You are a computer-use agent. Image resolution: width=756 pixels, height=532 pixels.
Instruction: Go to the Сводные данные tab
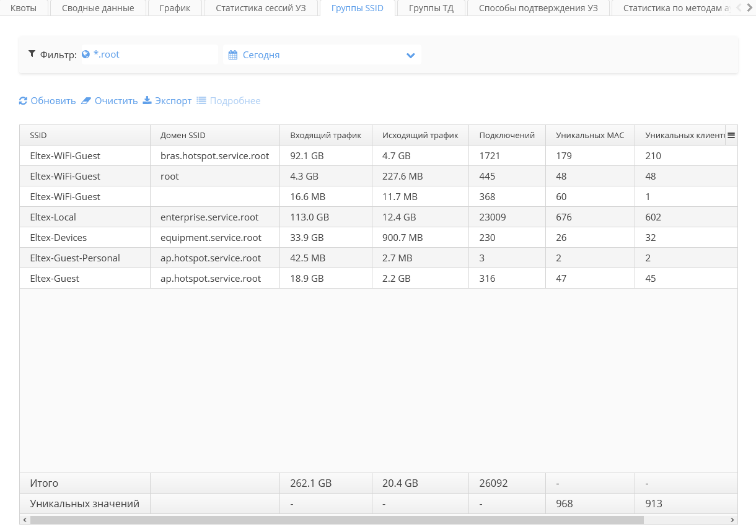point(99,8)
